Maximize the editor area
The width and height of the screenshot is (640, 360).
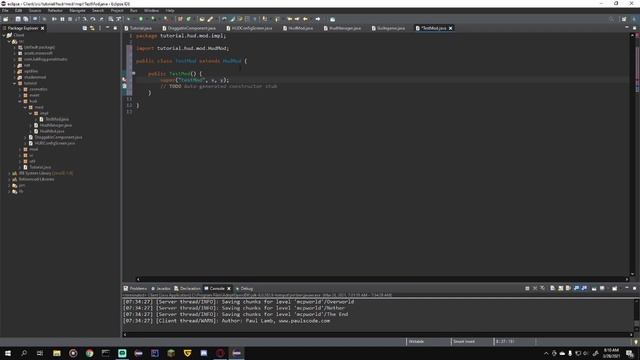[634, 28]
